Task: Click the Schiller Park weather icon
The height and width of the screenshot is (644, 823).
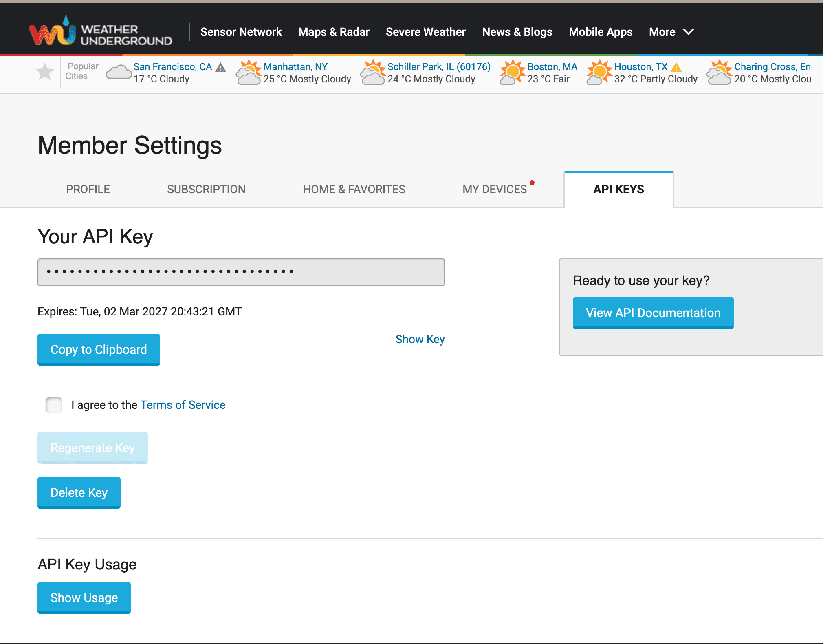Action: pyautogui.click(x=373, y=72)
